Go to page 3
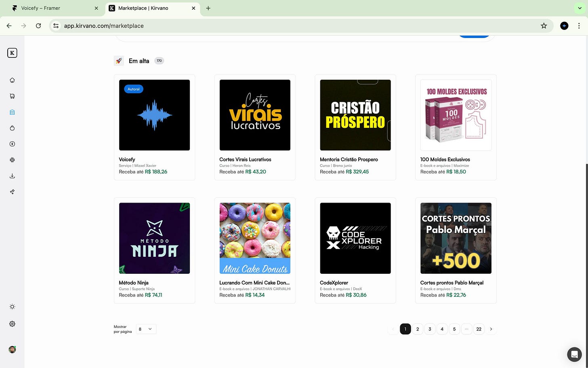Image resolution: width=588 pixels, height=368 pixels. pyautogui.click(x=430, y=329)
